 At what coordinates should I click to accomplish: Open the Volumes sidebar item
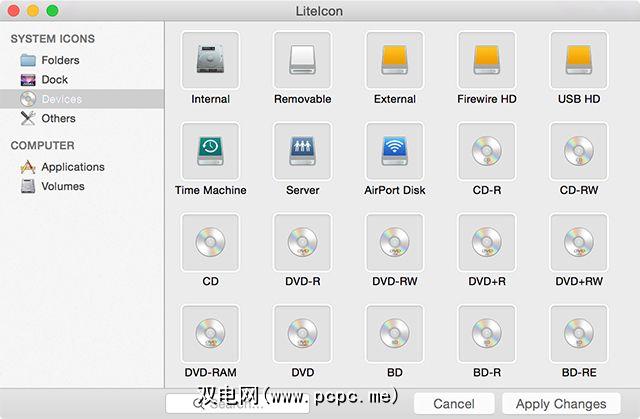coord(62,186)
